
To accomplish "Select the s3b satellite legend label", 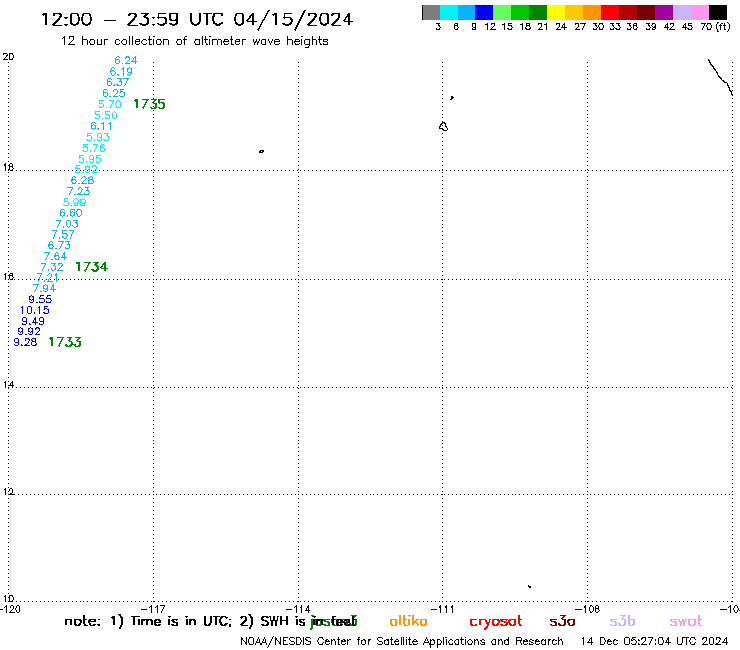I will point(622,621).
